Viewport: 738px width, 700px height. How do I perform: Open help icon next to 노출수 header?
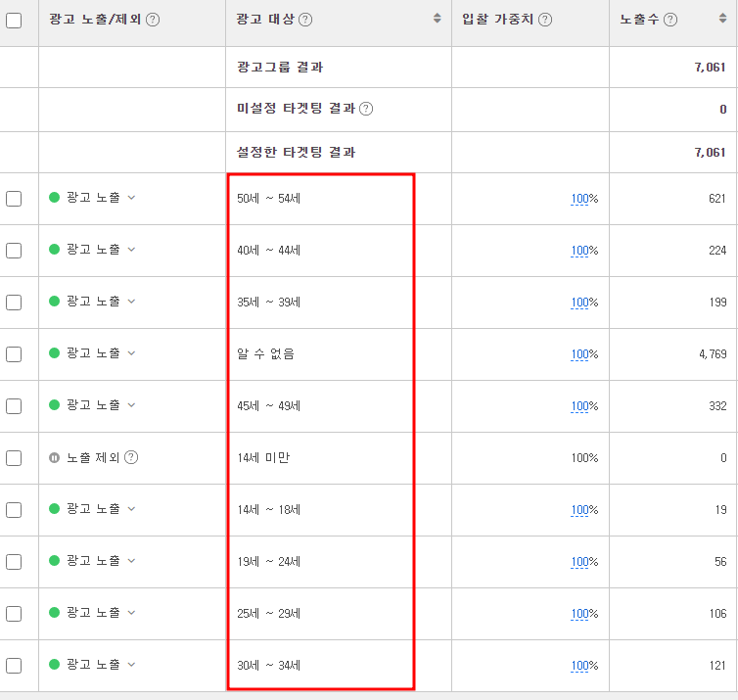tap(670, 20)
